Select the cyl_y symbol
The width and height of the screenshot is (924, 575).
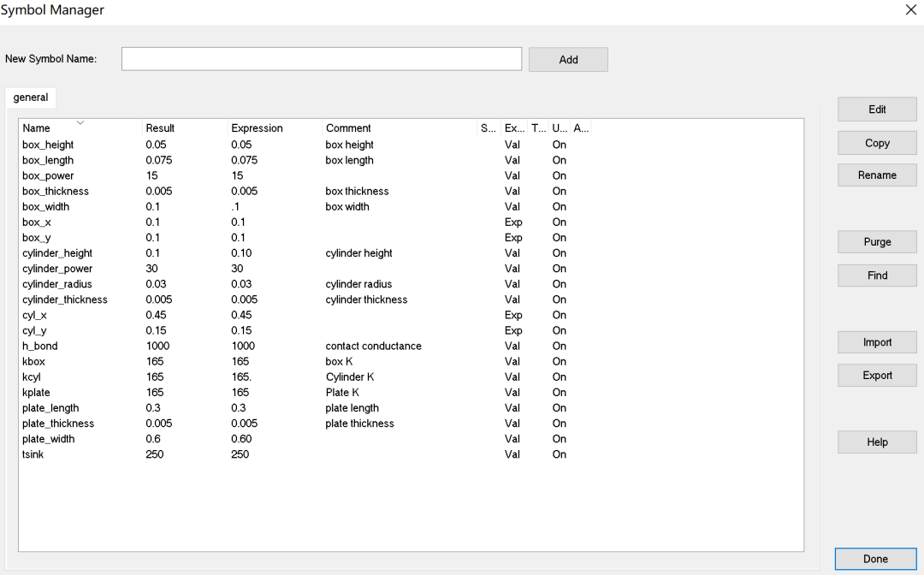34,330
